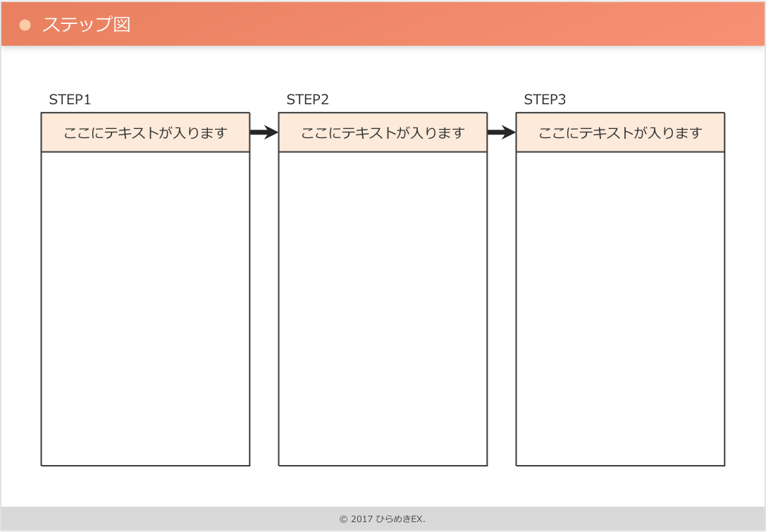
Task: Click inside the empty STEP1 content box
Action: point(145,309)
